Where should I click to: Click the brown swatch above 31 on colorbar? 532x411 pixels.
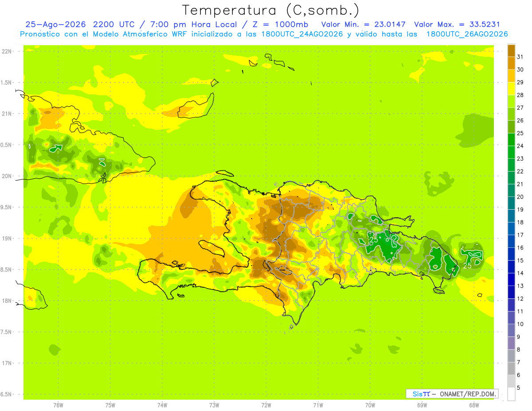coord(511,51)
